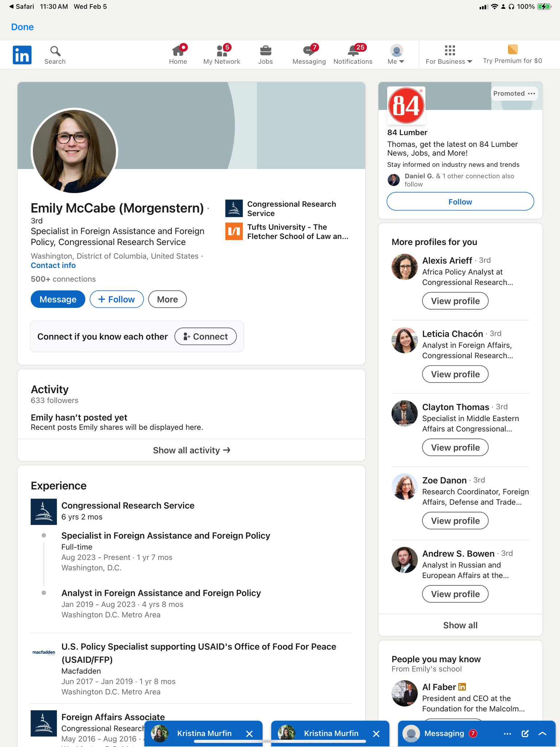This screenshot has height=747, width=560.
Task: Open second Kristina Murfin chat
Action: (331, 734)
